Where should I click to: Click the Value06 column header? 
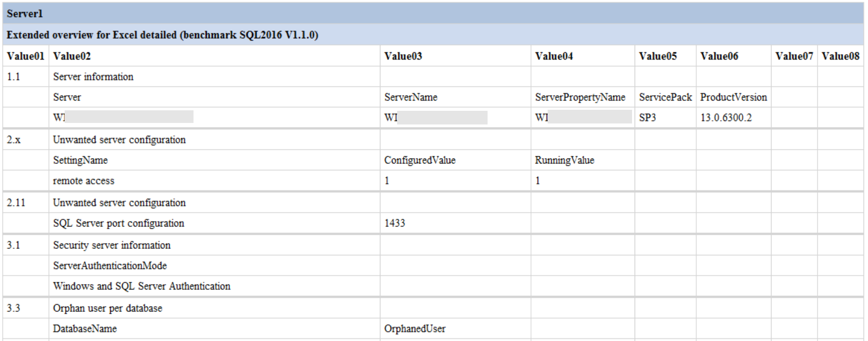(x=719, y=56)
